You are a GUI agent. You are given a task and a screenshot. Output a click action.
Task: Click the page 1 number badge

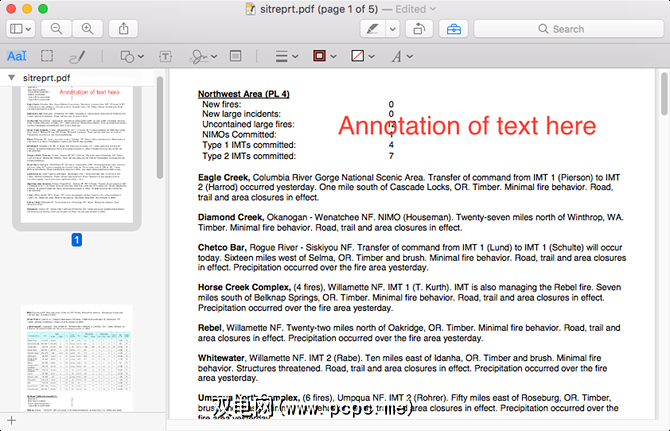point(76,240)
